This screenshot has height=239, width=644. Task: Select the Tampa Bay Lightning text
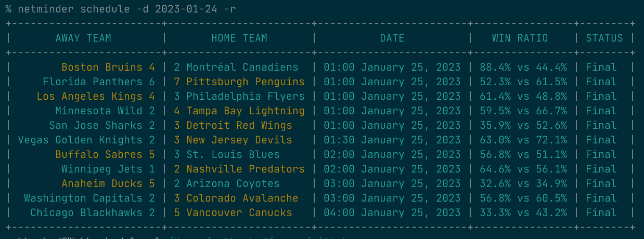pyautogui.click(x=246, y=111)
